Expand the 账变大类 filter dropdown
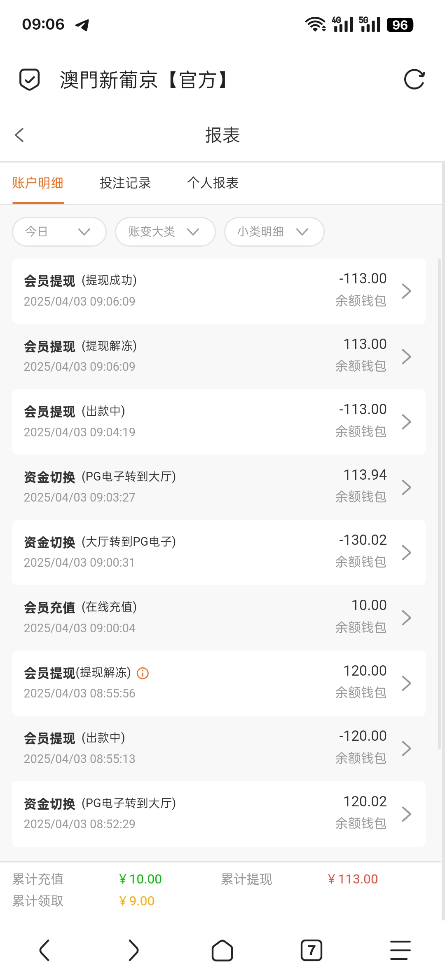 (165, 232)
